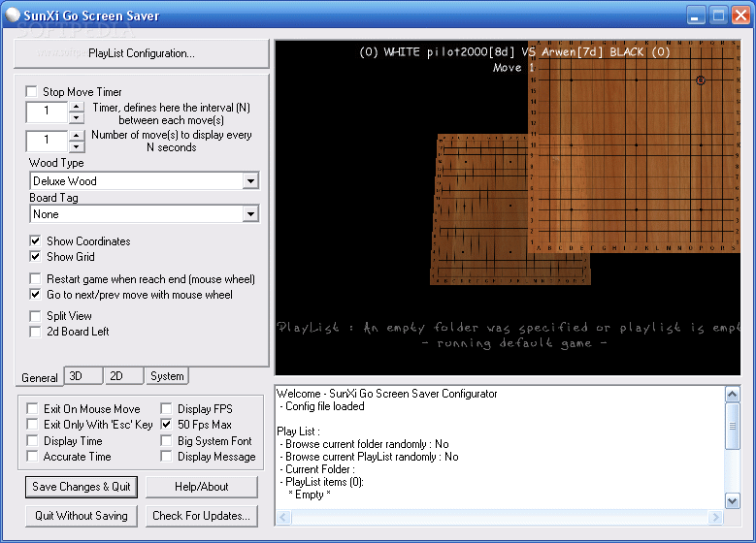The image size is (756, 543).
Task: Open Help/About
Action: [202, 487]
